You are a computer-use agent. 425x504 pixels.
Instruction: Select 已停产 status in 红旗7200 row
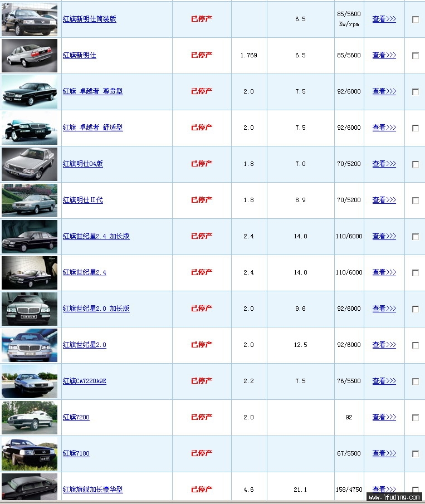[202, 417]
